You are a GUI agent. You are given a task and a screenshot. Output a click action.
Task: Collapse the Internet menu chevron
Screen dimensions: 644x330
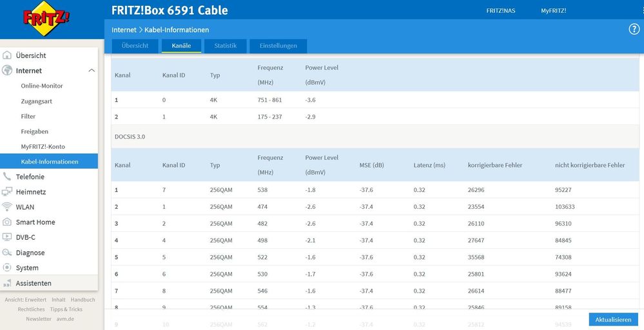(x=92, y=71)
